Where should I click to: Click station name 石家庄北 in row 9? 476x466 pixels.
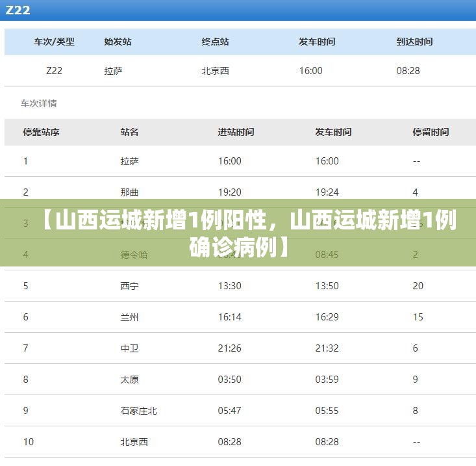[138, 411]
